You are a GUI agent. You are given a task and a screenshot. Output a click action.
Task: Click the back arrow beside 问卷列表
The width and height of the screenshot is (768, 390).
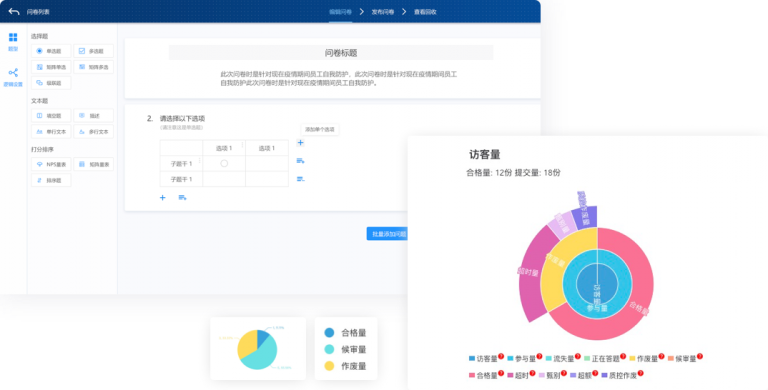coord(14,12)
